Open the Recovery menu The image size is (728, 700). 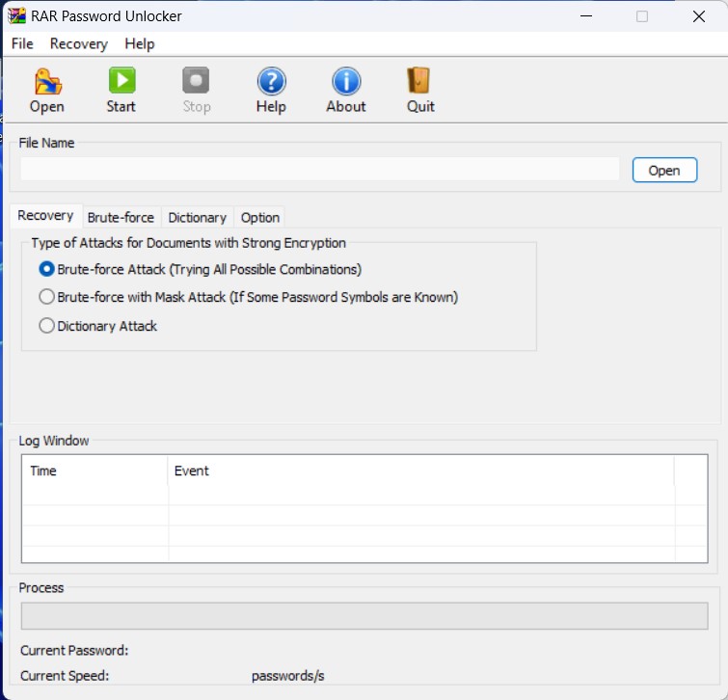[79, 44]
